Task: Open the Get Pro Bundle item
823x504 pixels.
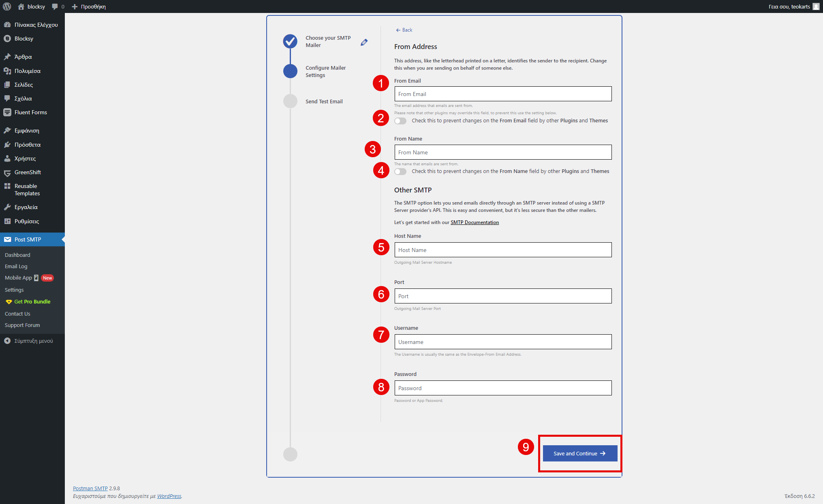Action: point(32,301)
